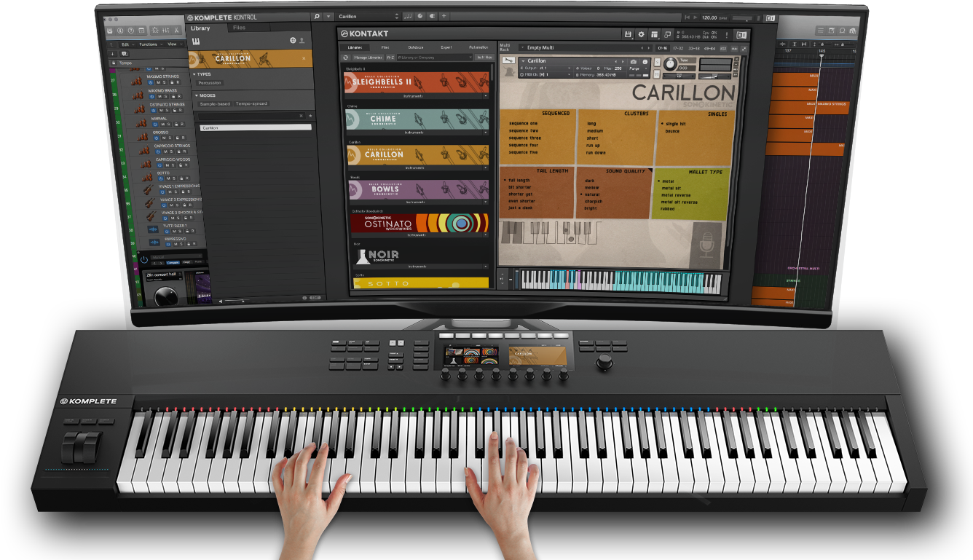This screenshot has width=973, height=560.
Task: Click the Tempo-synced mode tag
Action: point(251,104)
